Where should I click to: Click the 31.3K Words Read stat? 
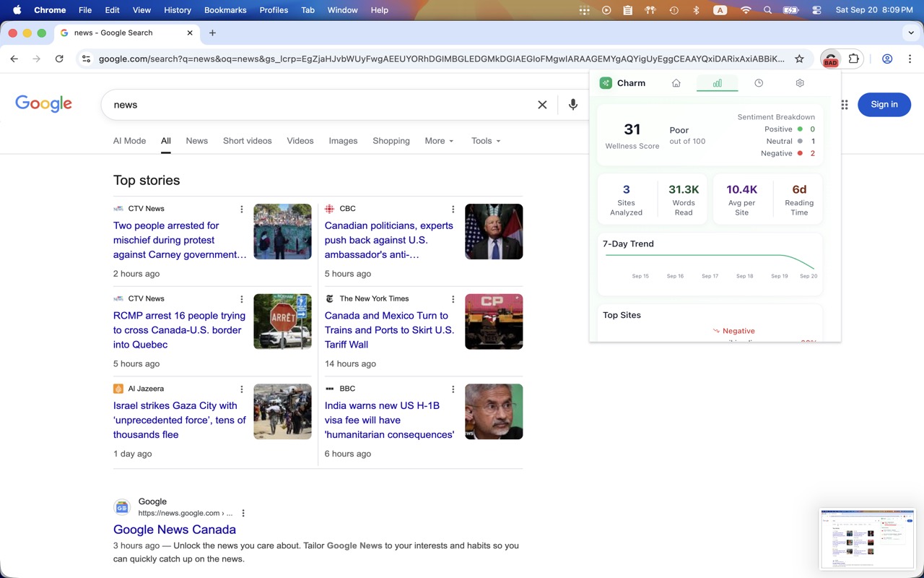(684, 199)
